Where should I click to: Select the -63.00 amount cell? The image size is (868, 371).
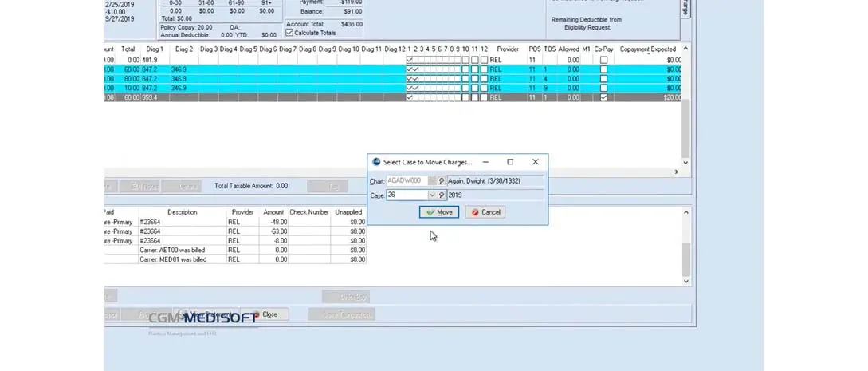click(273, 231)
